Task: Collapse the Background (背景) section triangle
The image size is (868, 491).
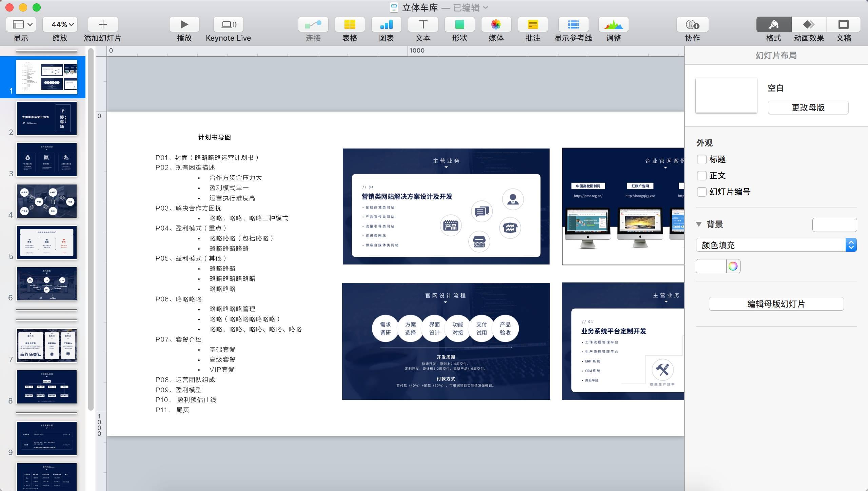Action: (x=699, y=224)
